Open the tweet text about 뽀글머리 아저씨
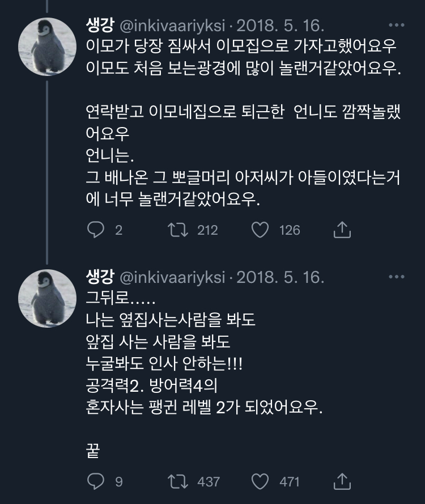Screen dimensions: 425x504 [x=243, y=177]
